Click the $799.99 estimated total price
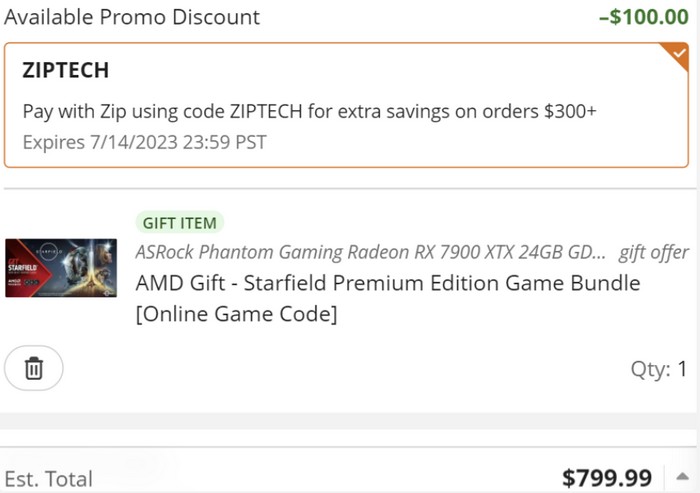 click(607, 478)
